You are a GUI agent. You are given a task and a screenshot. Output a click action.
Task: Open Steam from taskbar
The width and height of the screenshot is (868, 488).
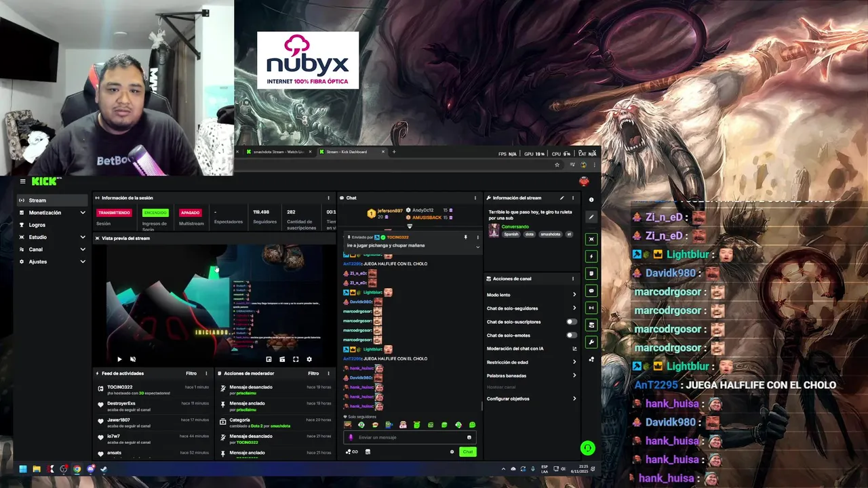pyautogui.click(x=104, y=468)
